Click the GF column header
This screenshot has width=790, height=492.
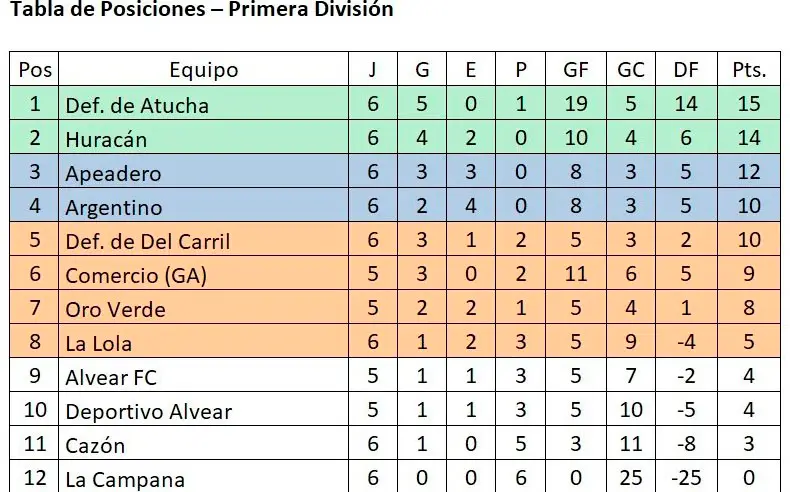click(x=575, y=70)
